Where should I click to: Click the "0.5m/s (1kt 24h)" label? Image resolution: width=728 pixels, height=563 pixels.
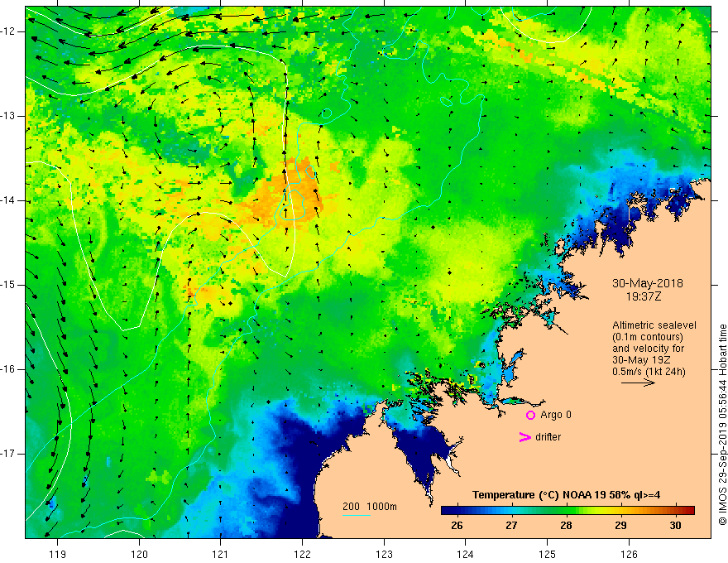(649, 372)
